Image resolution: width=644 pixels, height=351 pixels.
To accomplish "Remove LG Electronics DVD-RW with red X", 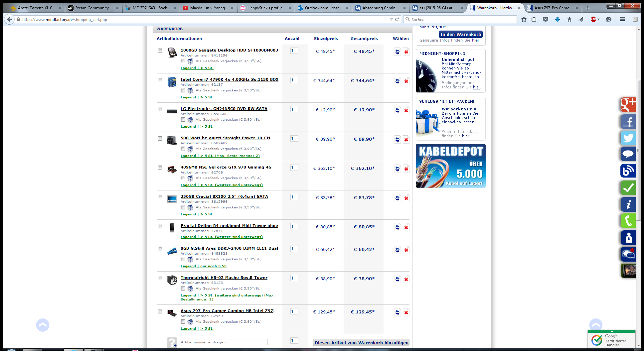I will click(x=406, y=110).
